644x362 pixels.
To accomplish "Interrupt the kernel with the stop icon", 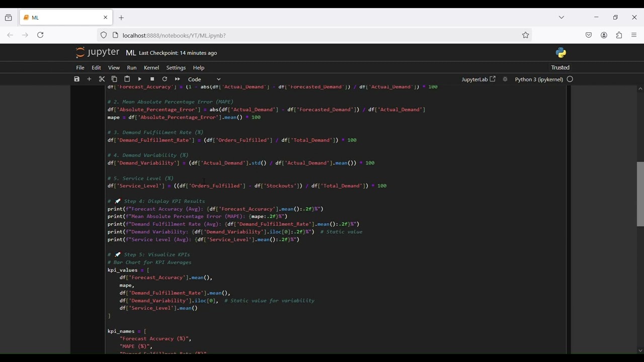I will tap(152, 79).
